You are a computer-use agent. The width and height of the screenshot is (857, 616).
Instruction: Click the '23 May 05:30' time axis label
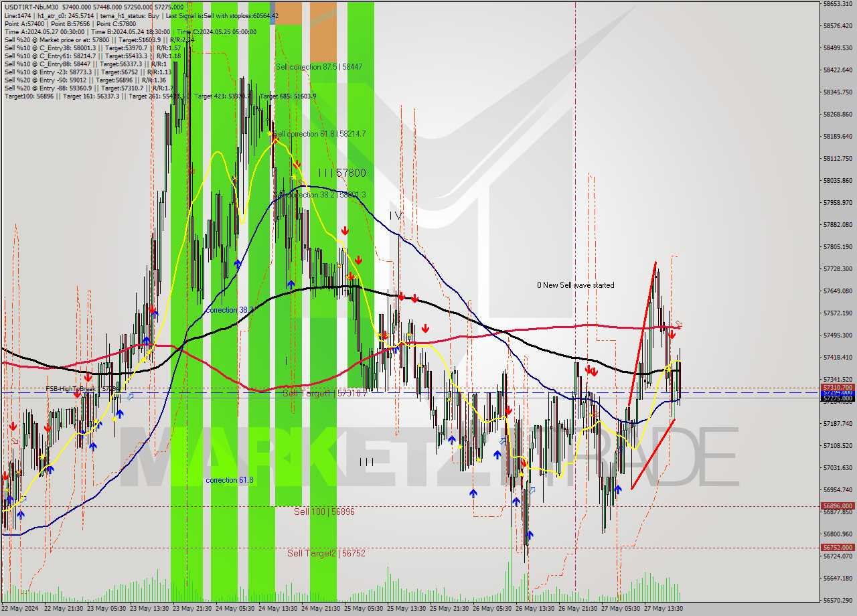coord(107,609)
